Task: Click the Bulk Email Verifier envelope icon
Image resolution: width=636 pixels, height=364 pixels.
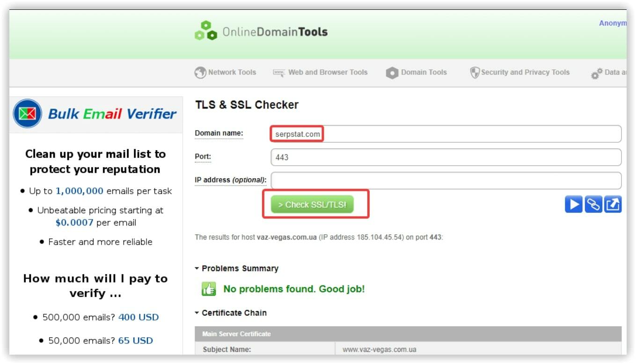Action: click(x=28, y=114)
